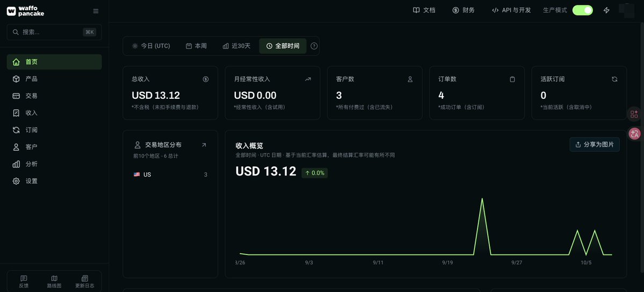Click the 总收入 USD 13.12 value
The image size is (644, 292).
[x=156, y=96]
